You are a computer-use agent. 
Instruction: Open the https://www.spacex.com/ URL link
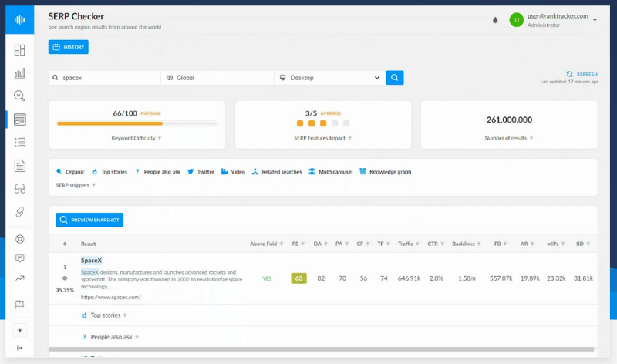(x=111, y=297)
